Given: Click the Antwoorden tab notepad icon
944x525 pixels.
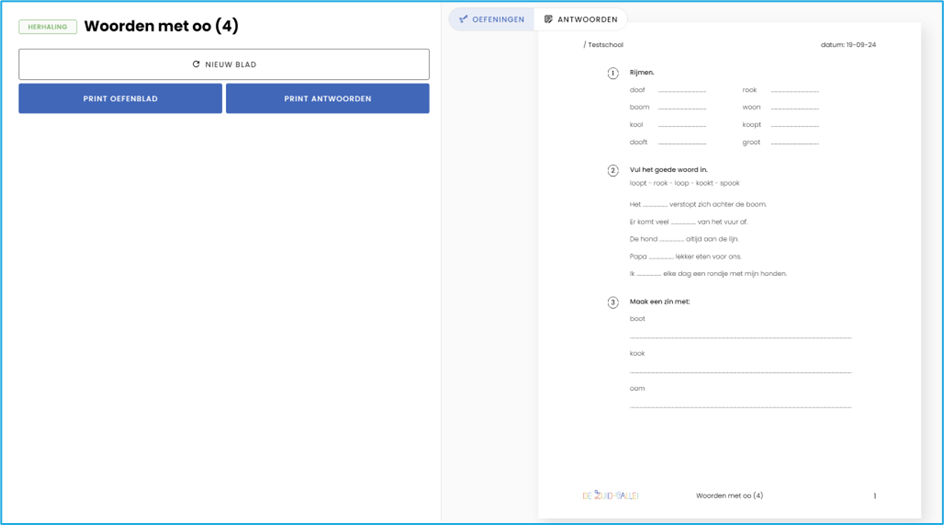Looking at the screenshot, I should click(548, 19).
